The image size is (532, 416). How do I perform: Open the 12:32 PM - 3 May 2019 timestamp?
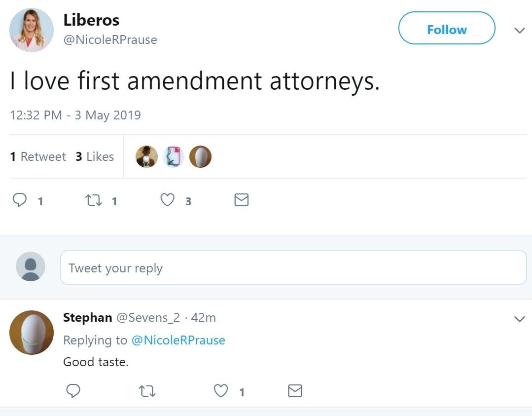point(75,115)
